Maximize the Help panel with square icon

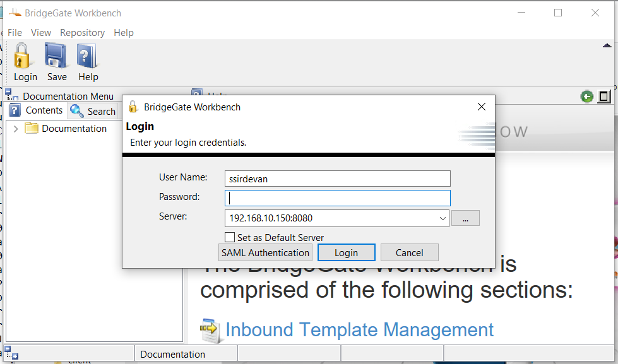pos(604,97)
